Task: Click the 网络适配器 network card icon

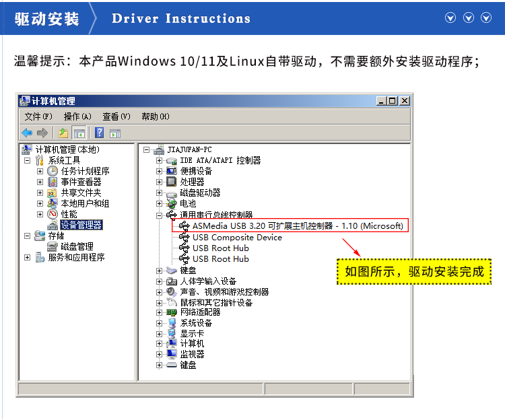Action: pyautogui.click(x=172, y=312)
